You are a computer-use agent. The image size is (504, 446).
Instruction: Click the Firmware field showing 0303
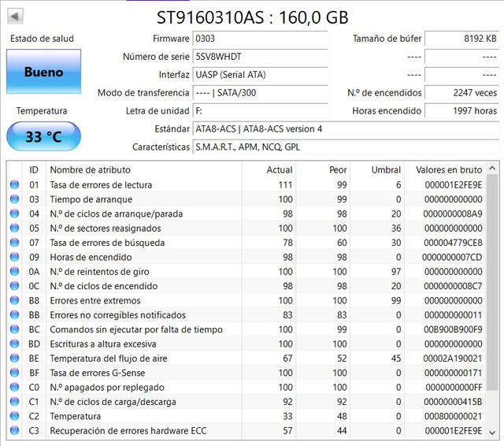point(260,39)
